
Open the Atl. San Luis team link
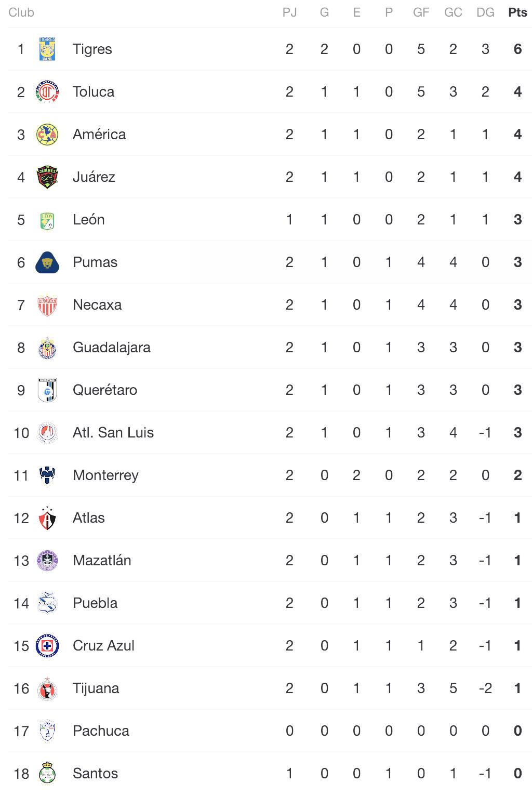point(113,433)
